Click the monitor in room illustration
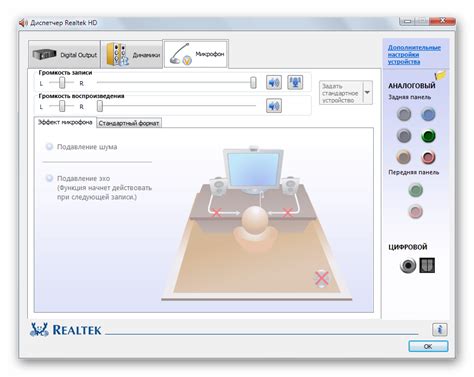The height and width of the screenshot is (377, 474). [x=254, y=171]
